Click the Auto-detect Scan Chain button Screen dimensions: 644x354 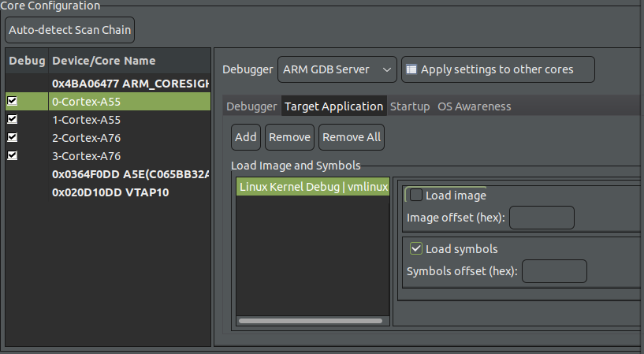(x=70, y=31)
